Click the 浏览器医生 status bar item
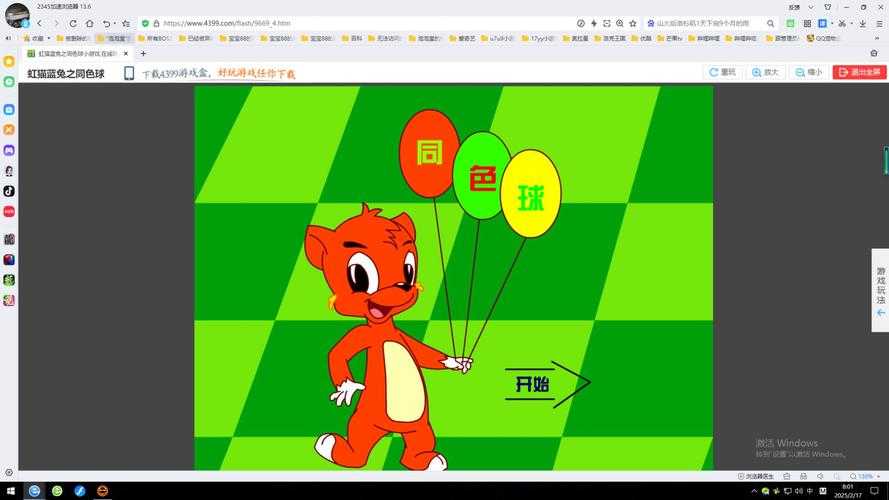The width and height of the screenshot is (889, 500). (756, 476)
